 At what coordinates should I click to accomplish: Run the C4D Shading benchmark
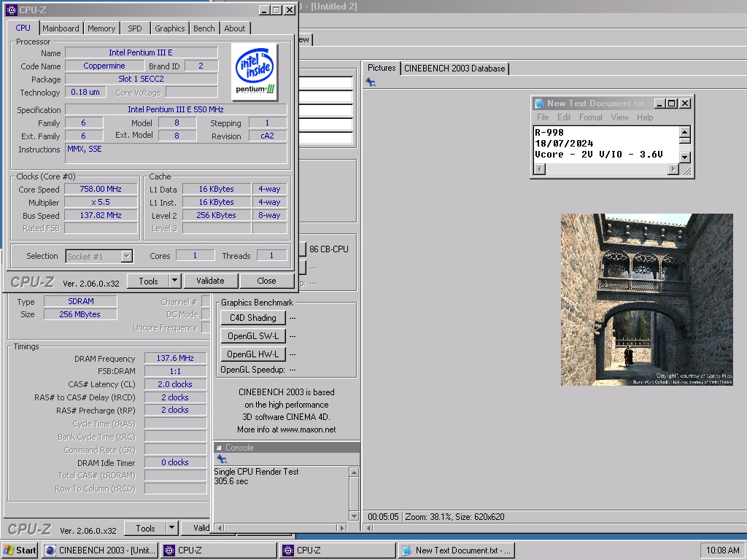[x=253, y=318]
